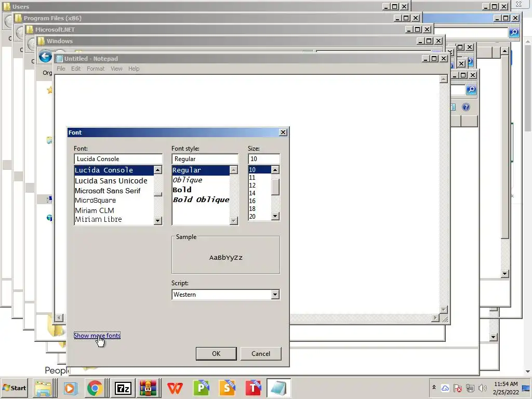This screenshot has width=532, height=399.
Task: Click font list scroll down arrow
Action: pyautogui.click(x=158, y=220)
